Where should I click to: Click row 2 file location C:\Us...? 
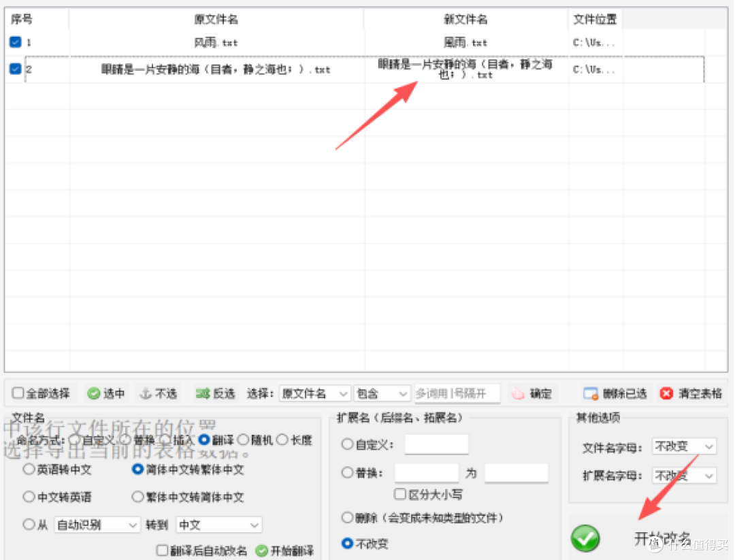[594, 69]
